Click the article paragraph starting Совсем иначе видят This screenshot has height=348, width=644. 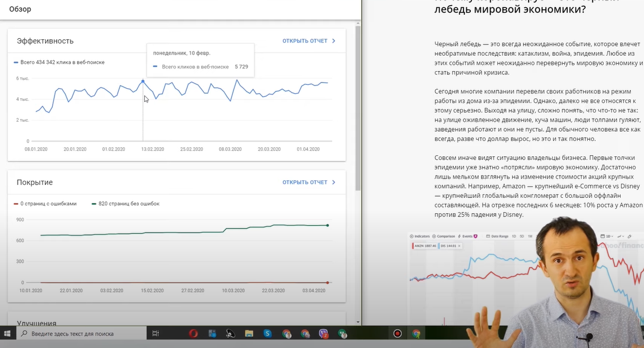pyautogui.click(x=538, y=186)
